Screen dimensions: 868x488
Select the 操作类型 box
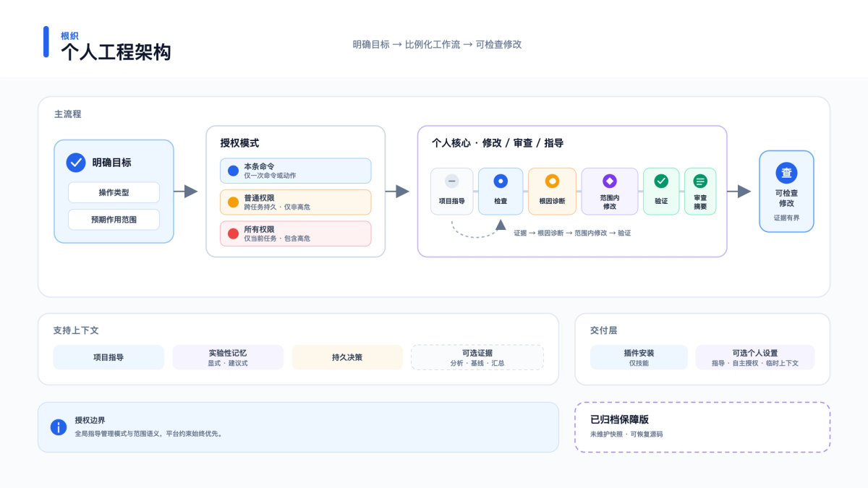114,192
